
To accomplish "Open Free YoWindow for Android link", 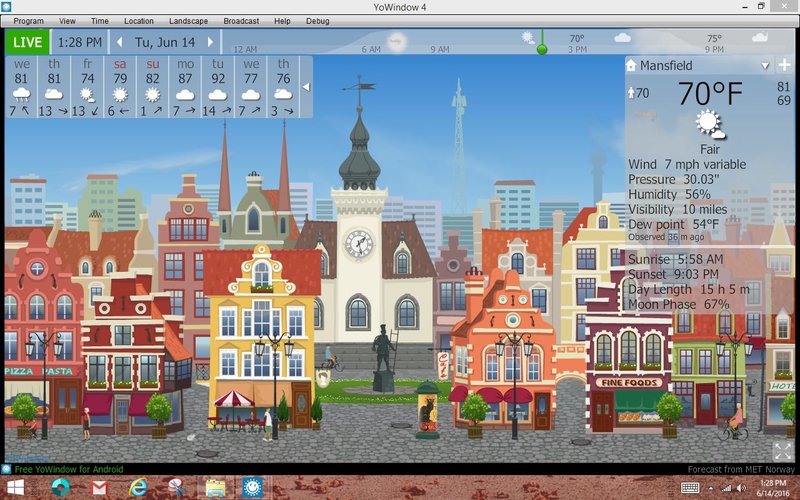I will point(69,469).
